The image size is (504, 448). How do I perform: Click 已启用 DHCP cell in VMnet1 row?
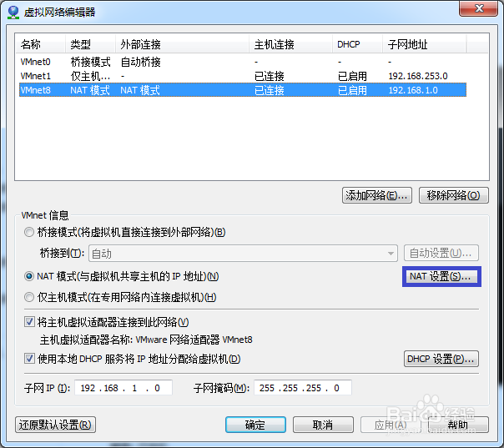(352, 76)
